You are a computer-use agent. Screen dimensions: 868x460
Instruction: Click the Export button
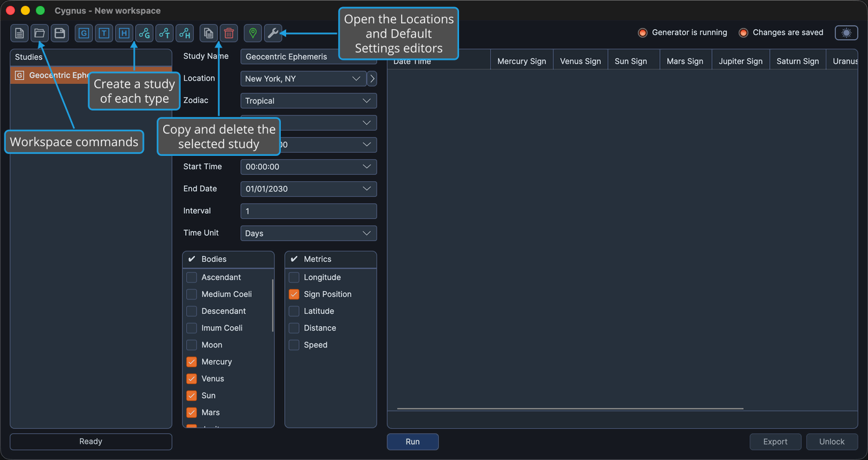[x=775, y=442]
